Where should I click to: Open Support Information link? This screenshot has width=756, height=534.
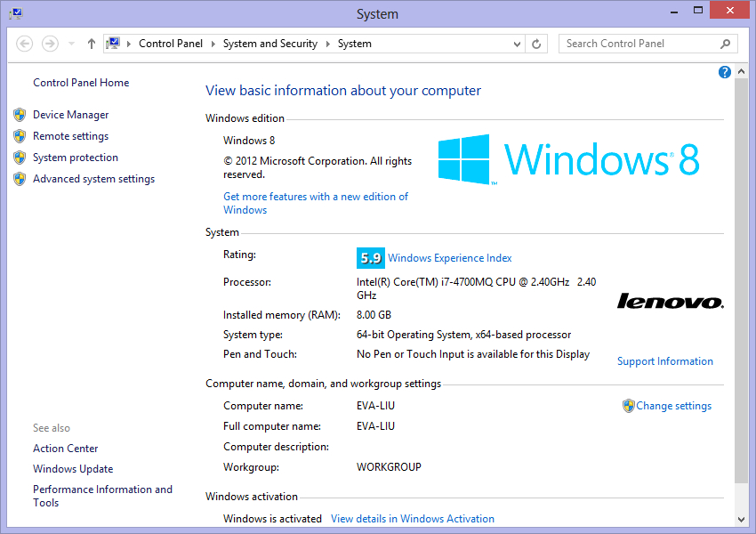point(665,361)
